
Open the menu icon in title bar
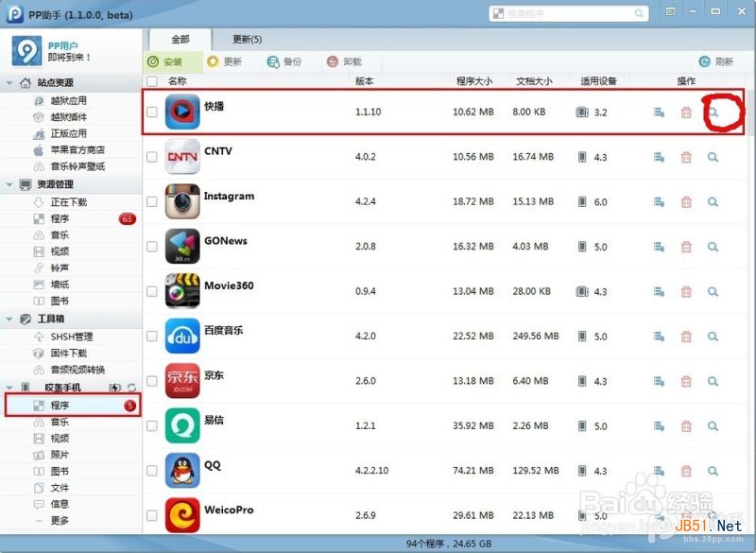coord(670,11)
